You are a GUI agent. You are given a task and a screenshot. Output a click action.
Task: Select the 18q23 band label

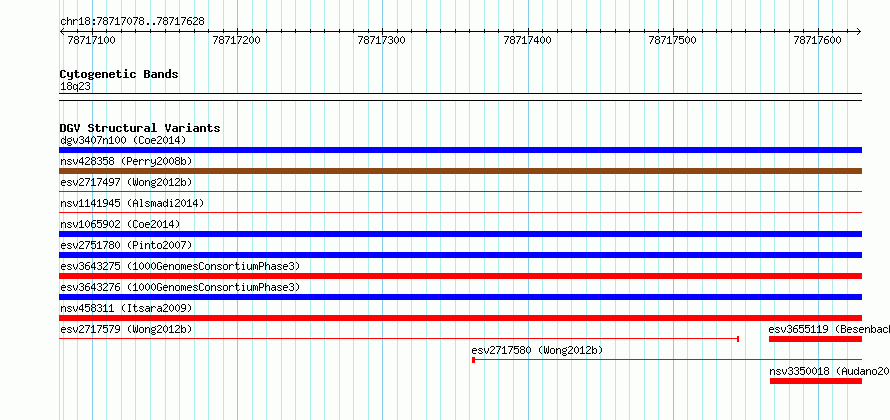[75, 87]
